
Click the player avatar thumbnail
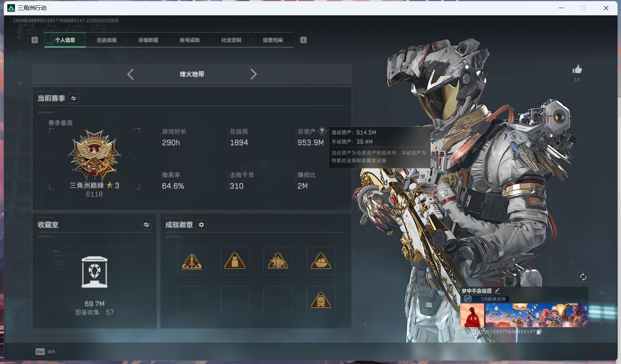click(x=472, y=315)
